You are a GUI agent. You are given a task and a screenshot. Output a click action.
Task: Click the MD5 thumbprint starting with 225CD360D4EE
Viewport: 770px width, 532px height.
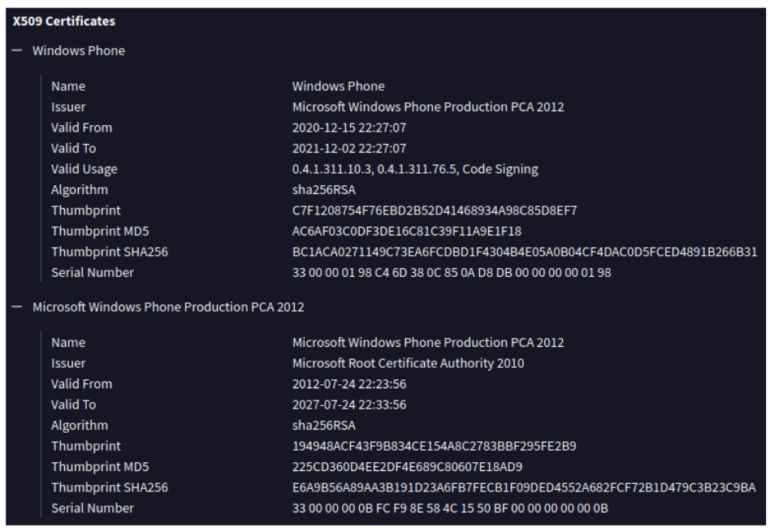(x=407, y=467)
